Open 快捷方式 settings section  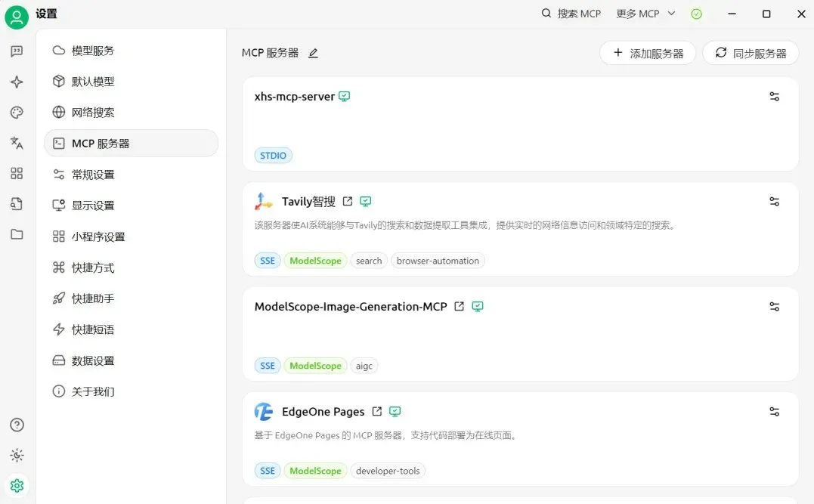click(131, 267)
